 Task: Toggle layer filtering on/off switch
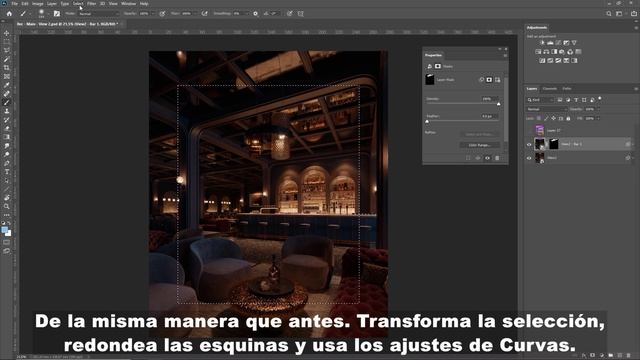(x=600, y=98)
